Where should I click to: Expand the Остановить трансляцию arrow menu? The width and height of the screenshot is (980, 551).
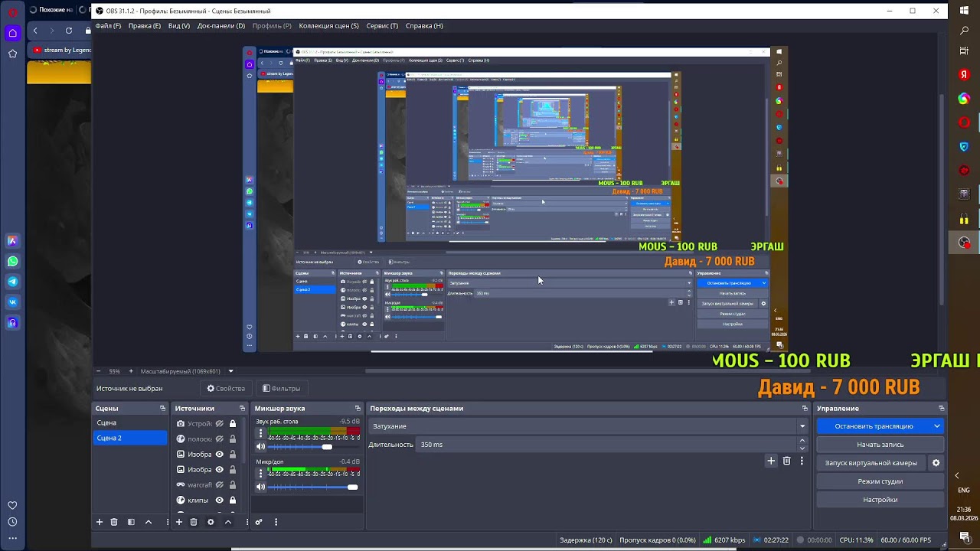[x=936, y=426]
